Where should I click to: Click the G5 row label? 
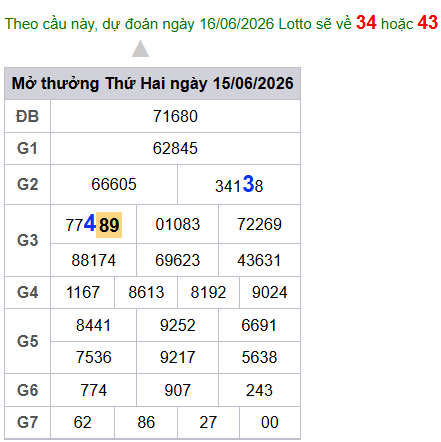(x=27, y=341)
